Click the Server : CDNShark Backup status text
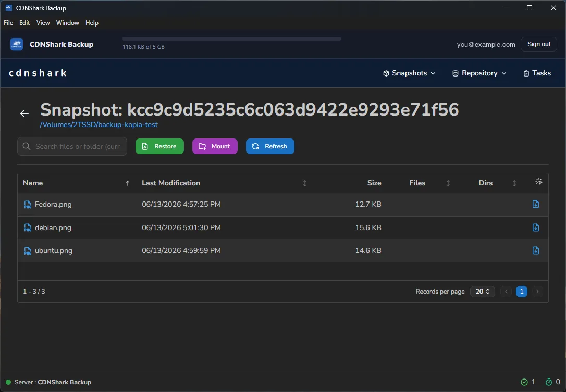Image resolution: width=566 pixels, height=392 pixels. (53, 382)
